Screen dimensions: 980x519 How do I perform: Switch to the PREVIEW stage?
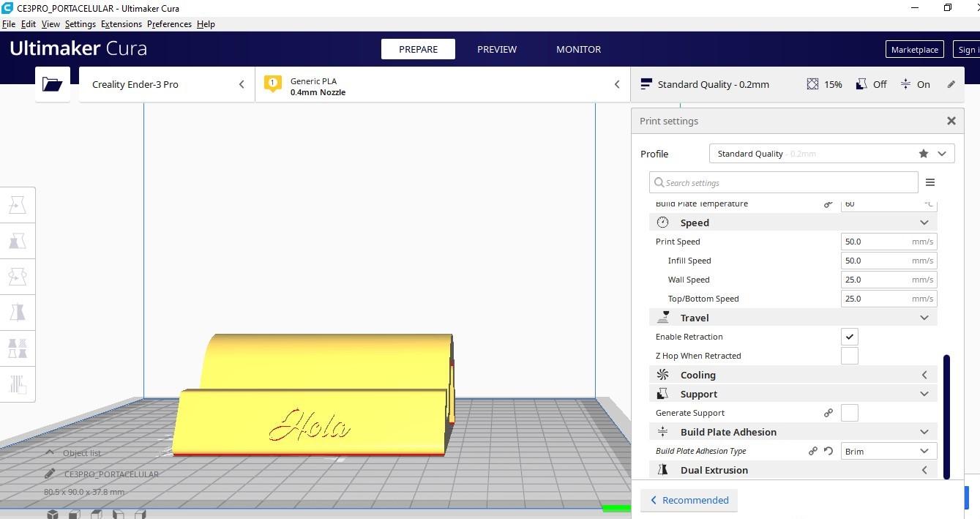(497, 49)
